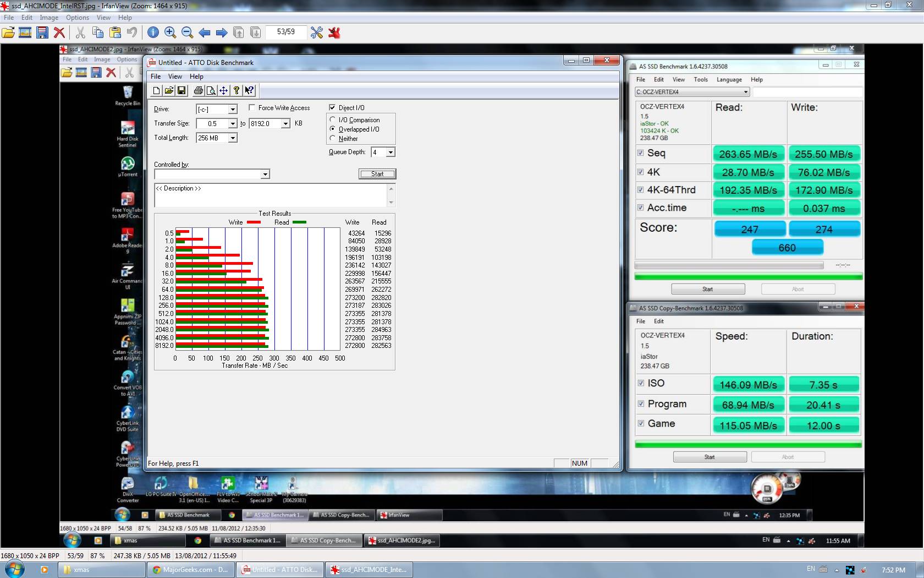Click ATTO Description box scrollbar
This screenshot has width=924, height=578.
pos(392,195)
